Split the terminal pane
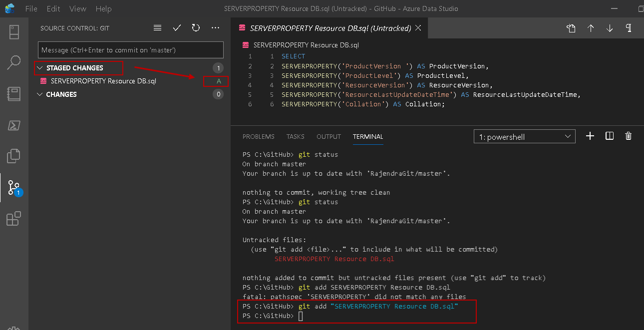This screenshot has width=644, height=330. pyautogui.click(x=610, y=136)
